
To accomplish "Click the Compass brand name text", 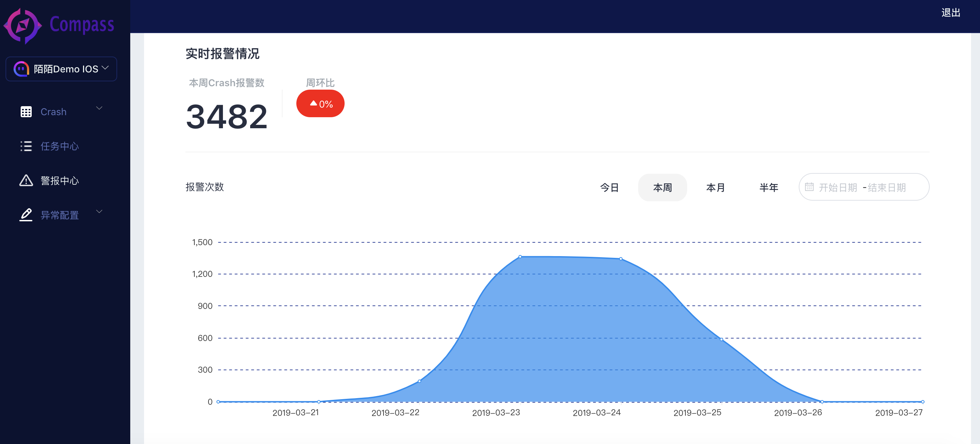I will tap(82, 24).
